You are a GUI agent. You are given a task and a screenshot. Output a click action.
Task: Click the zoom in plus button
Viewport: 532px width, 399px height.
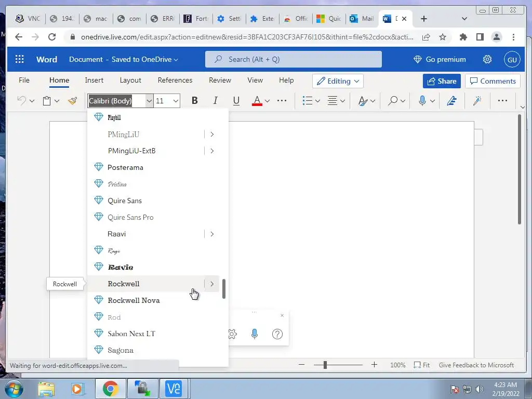(x=374, y=365)
